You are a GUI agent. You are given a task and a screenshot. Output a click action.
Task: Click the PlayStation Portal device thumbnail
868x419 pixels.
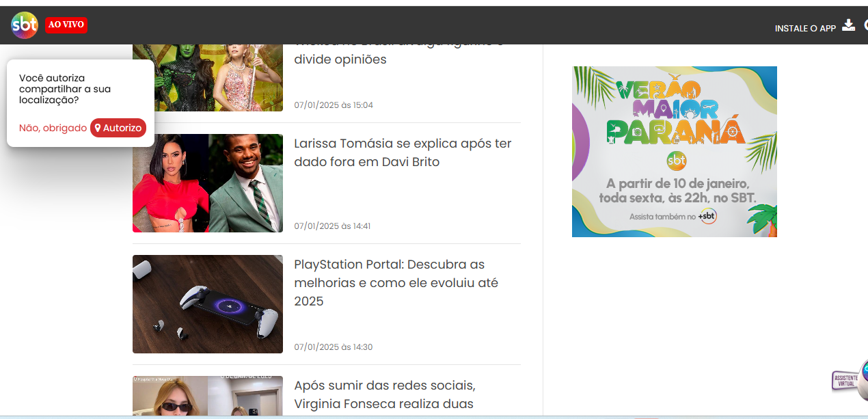pyautogui.click(x=208, y=304)
